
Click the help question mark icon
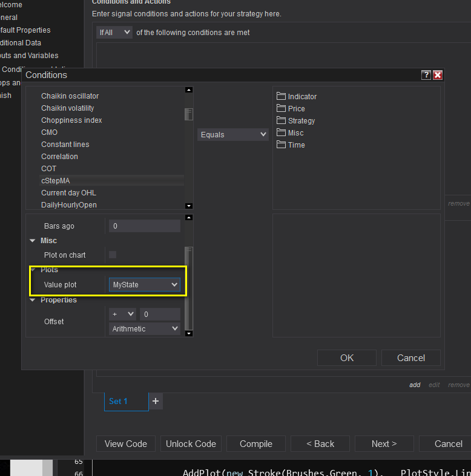426,75
